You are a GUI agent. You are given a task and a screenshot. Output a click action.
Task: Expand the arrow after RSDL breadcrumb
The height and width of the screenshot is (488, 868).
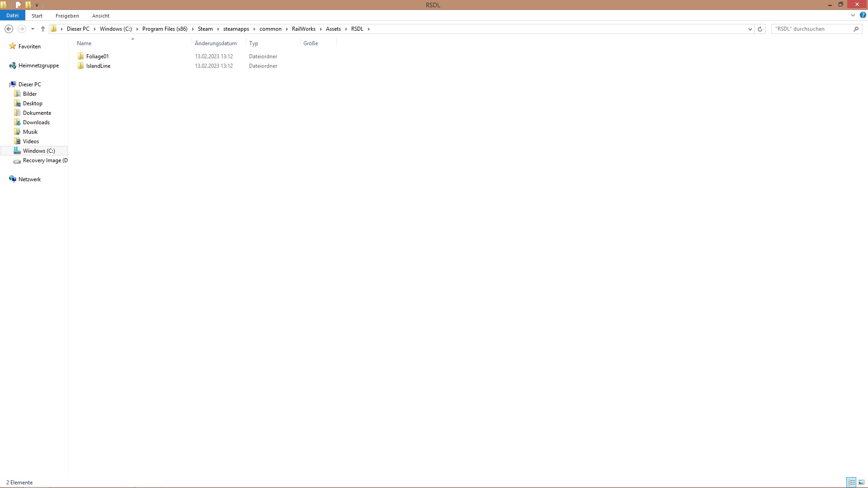coord(369,29)
